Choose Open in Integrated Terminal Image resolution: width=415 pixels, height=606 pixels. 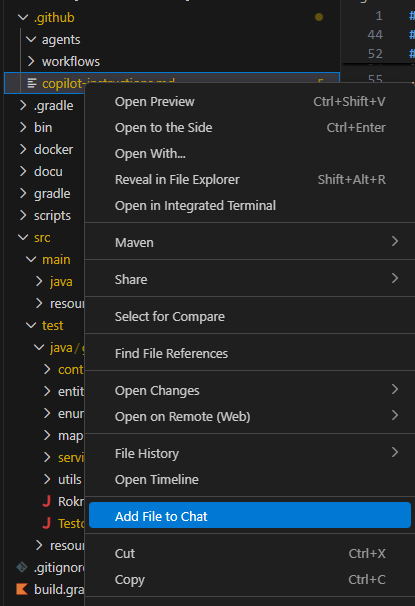point(250,205)
